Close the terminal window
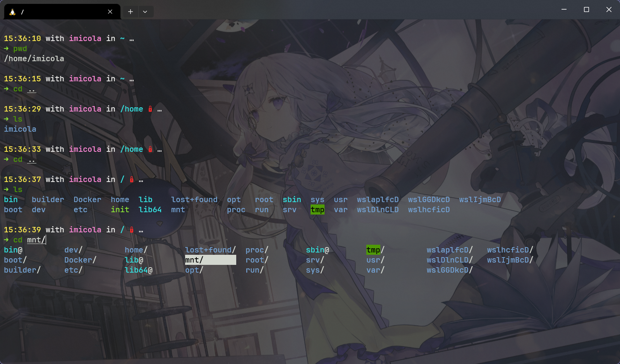The image size is (620, 364). click(x=609, y=10)
